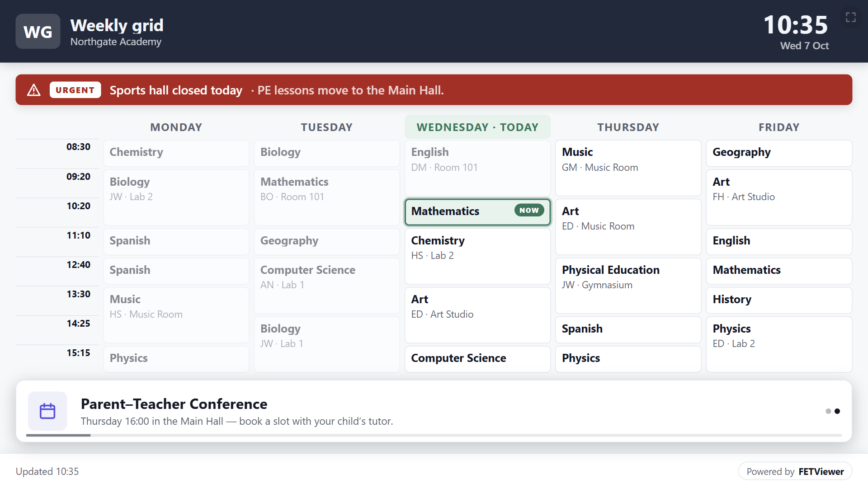Screen dimensions: 868x488
Task: Select the Wednesday · Today header
Action: 477,127
